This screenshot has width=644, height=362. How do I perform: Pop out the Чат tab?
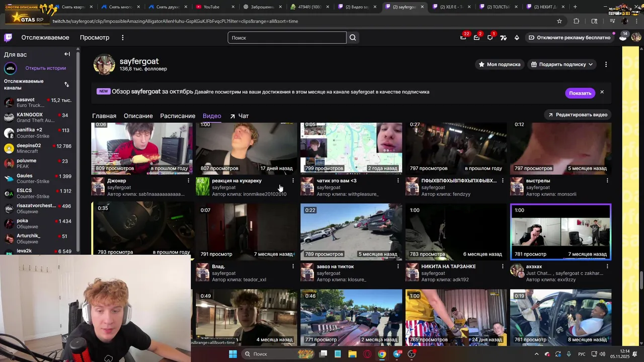(239, 116)
